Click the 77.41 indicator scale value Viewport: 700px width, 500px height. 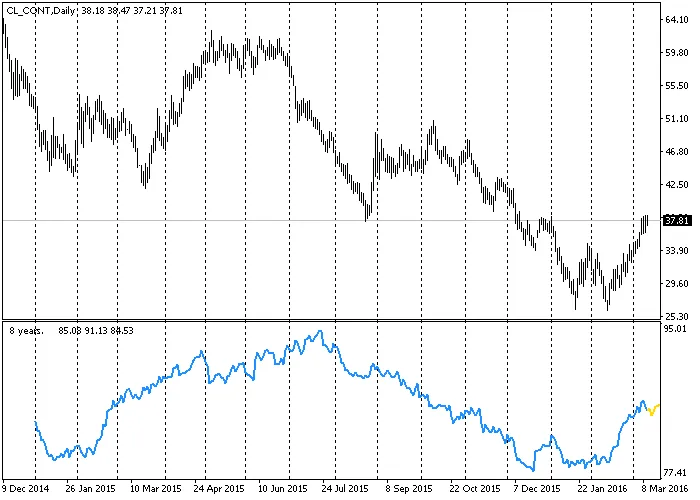(677, 471)
